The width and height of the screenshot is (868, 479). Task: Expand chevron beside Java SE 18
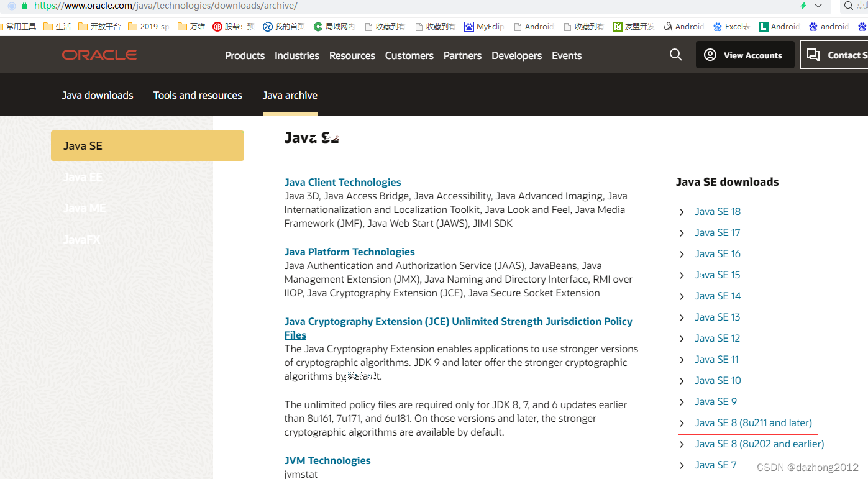pyautogui.click(x=682, y=212)
